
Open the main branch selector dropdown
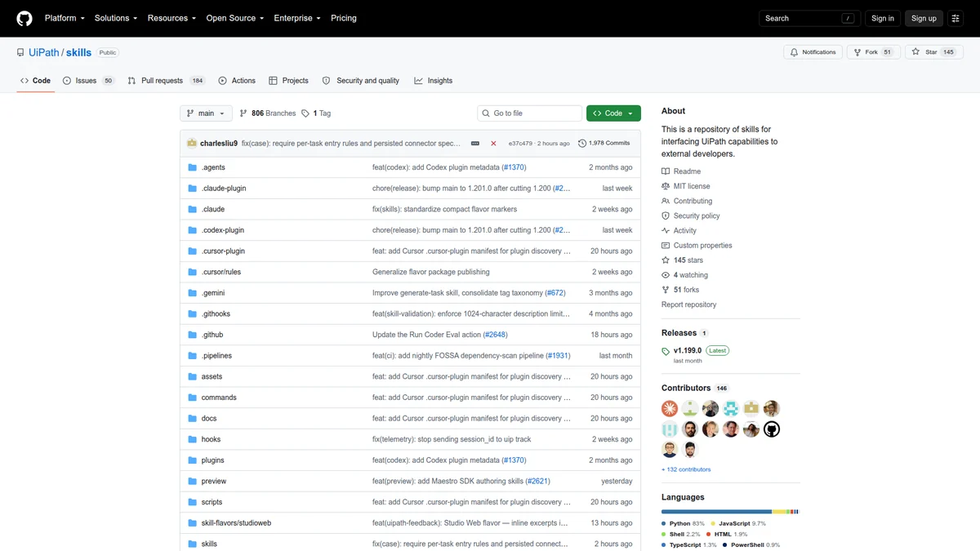point(206,113)
